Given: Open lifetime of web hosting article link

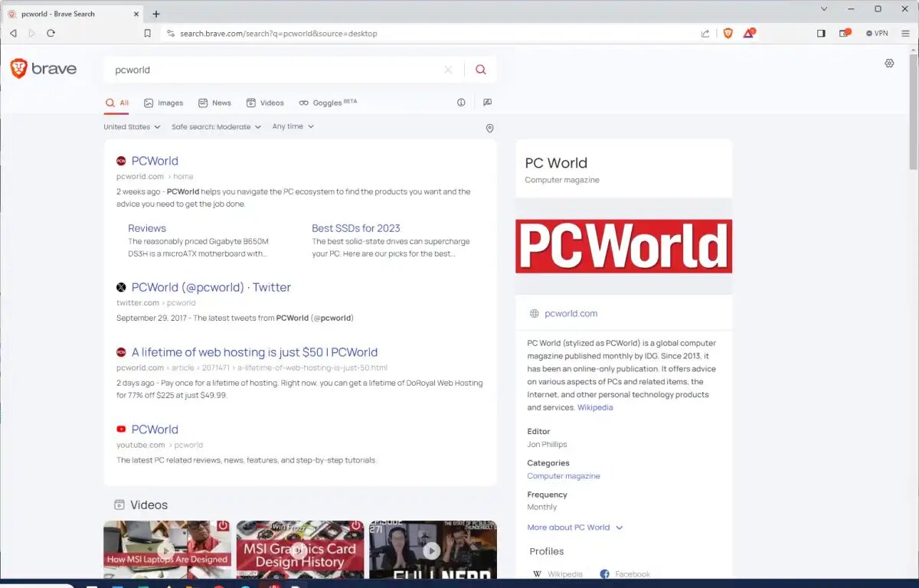Looking at the screenshot, I should tap(254, 352).
